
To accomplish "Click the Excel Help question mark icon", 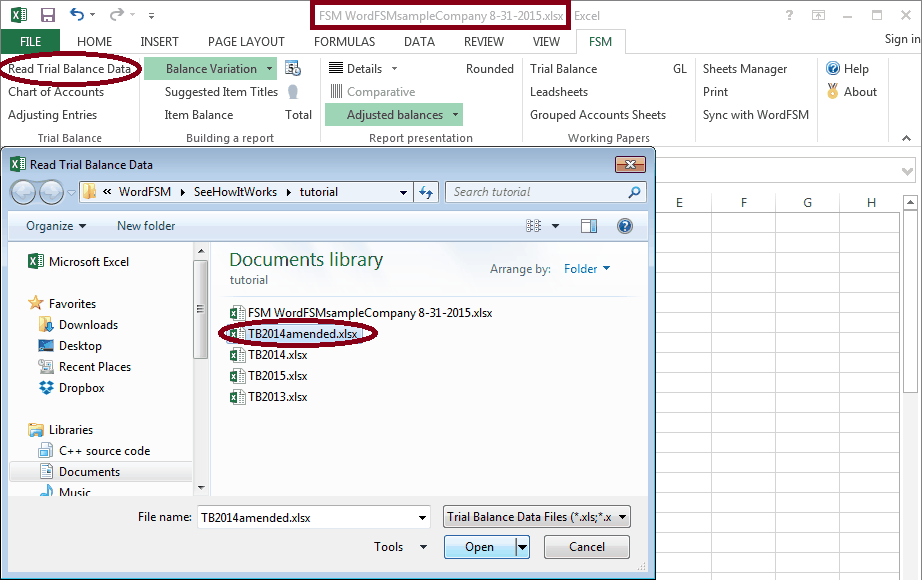I will [x=789, y=15].
